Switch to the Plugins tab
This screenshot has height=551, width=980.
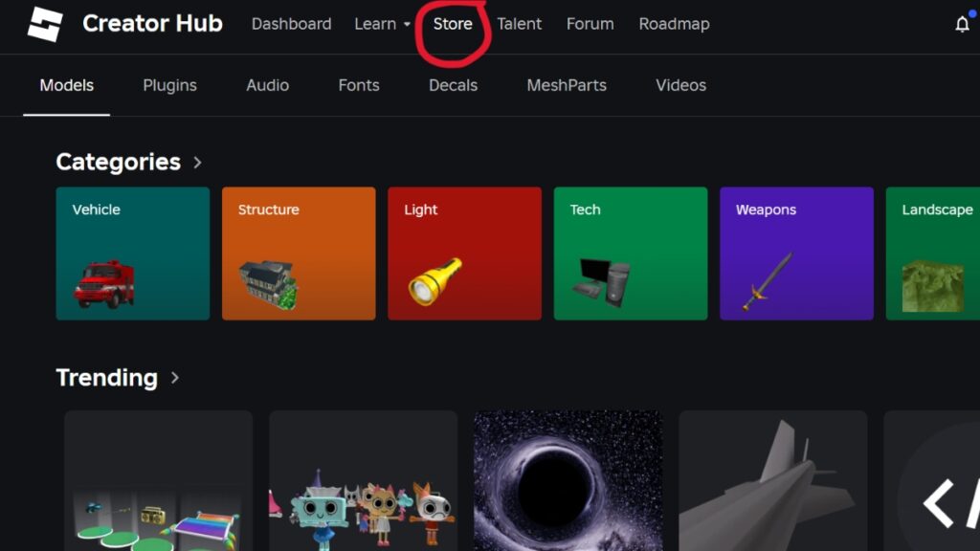point(169,85)
